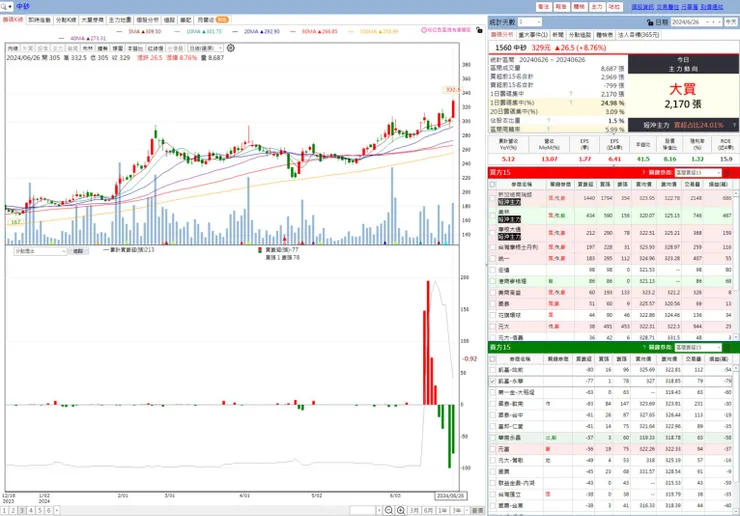The width and height of the screenshot is (740, 516).
Task: Click help question mark in 賣方15 header
Action: coord(643,347)
